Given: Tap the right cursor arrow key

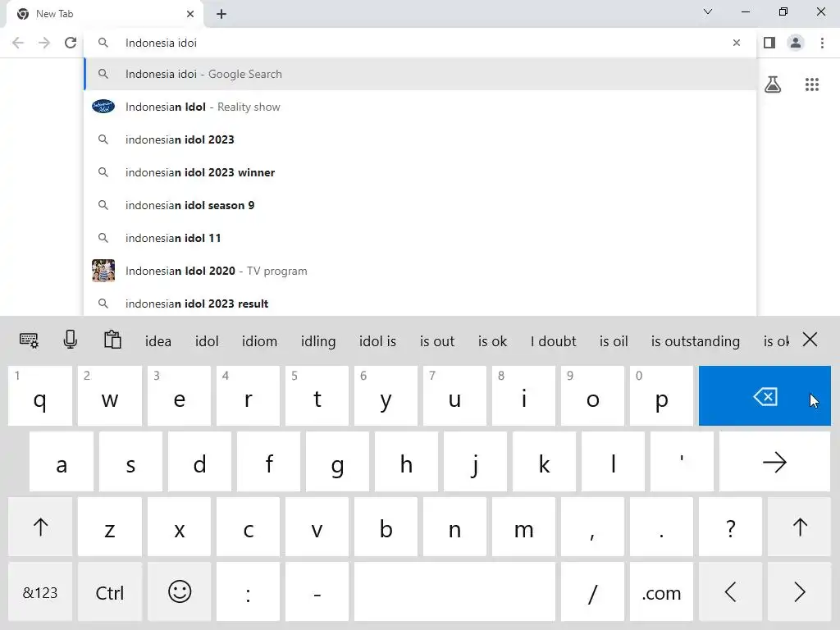Looking at the screenshot, I should coord(799,592).
